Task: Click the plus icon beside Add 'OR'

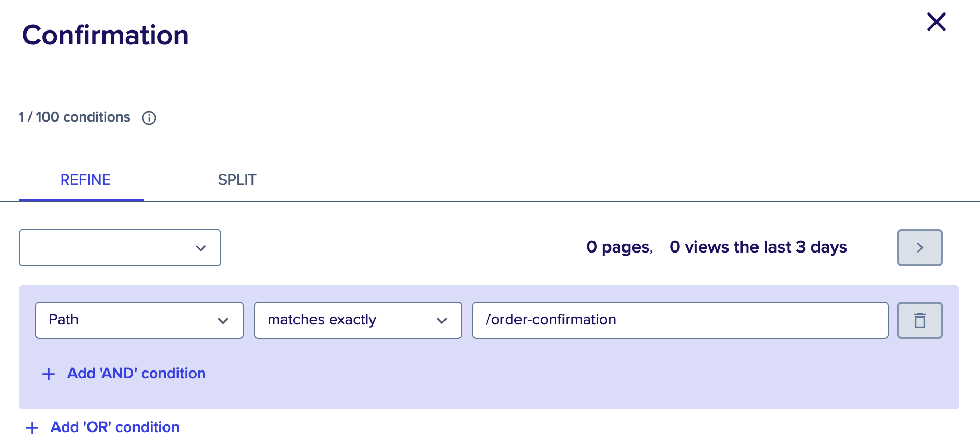Action: pos(32,428)
